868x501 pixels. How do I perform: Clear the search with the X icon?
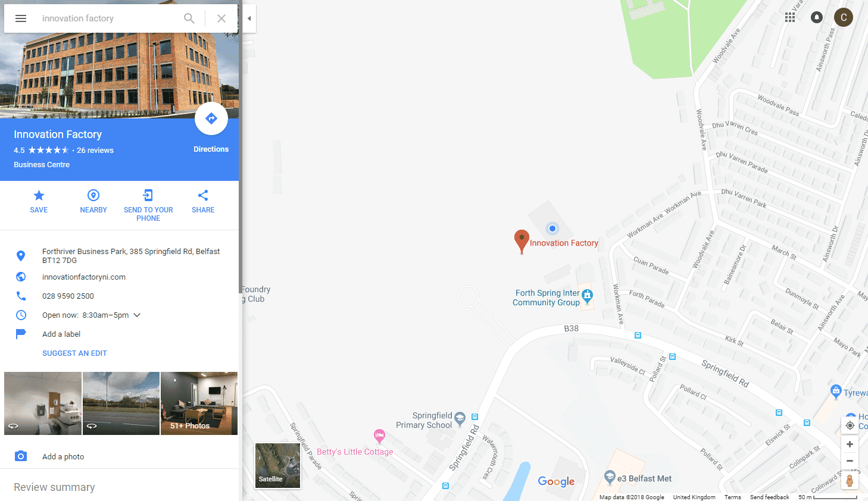tap(221, 18)
